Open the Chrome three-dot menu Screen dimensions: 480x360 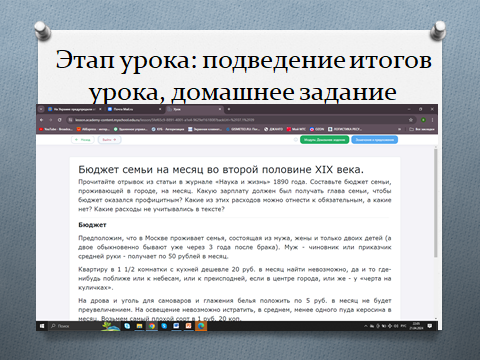tap(432, 120)
